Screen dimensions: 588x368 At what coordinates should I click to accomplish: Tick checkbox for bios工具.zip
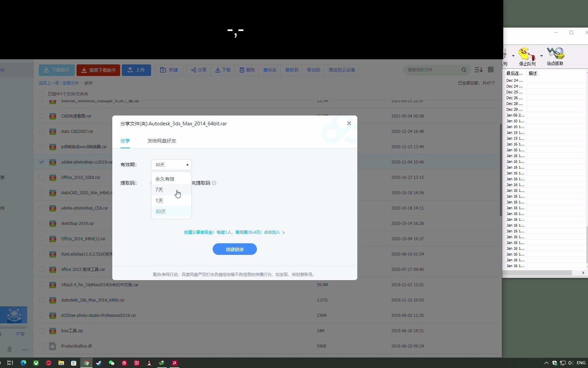(x=42, y=331)
